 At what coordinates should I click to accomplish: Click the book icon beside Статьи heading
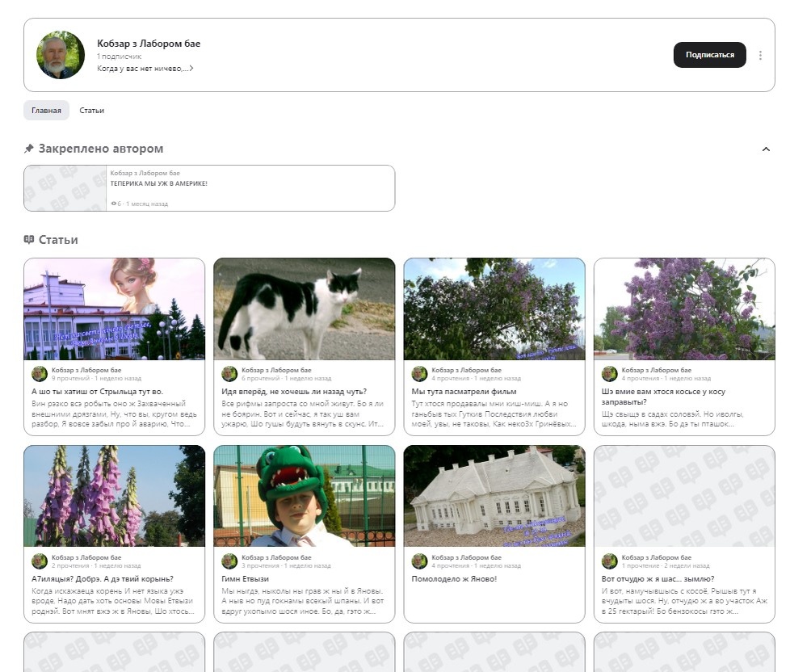[29, 239]
